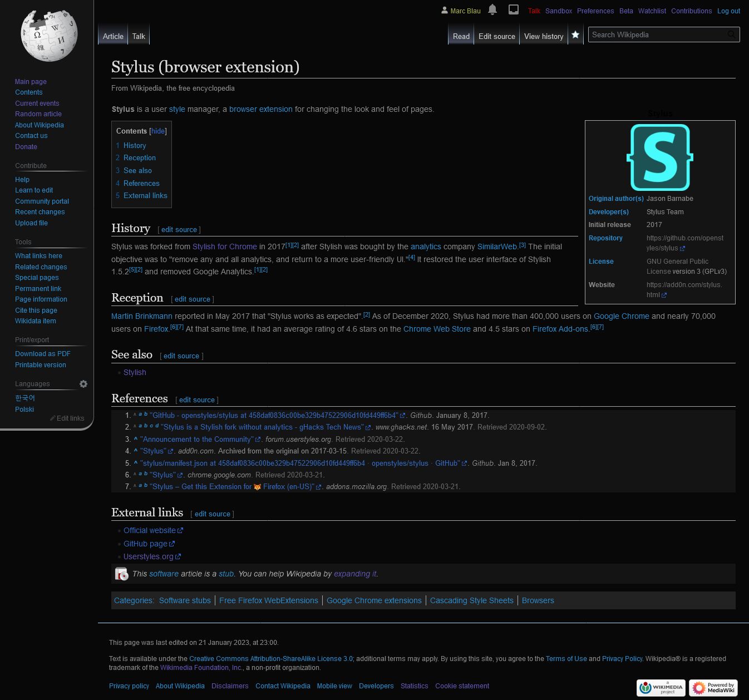Open Chrome Web Store link
The image size is (749, 700).
[x=437, y=329]
